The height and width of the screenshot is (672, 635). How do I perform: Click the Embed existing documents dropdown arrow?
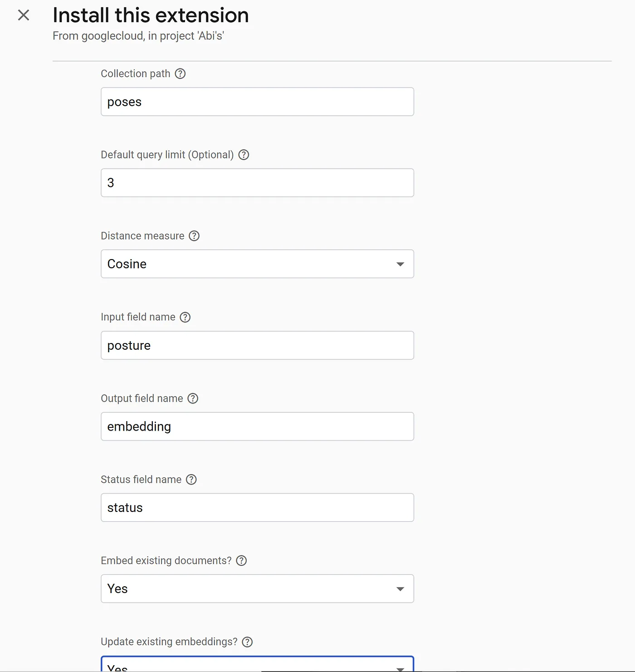(400, 589)
